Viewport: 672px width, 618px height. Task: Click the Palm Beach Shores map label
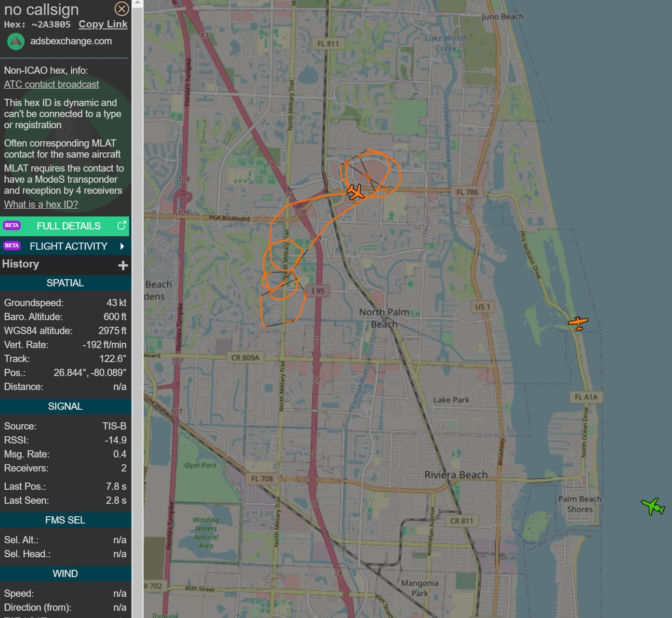[580, 504]
